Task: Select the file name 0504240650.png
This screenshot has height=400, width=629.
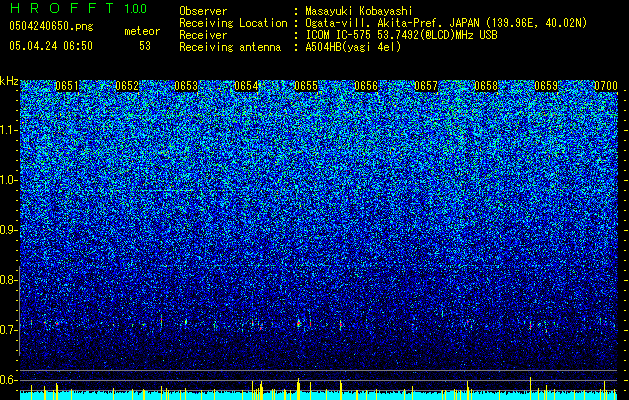Action: click(51, 26)
